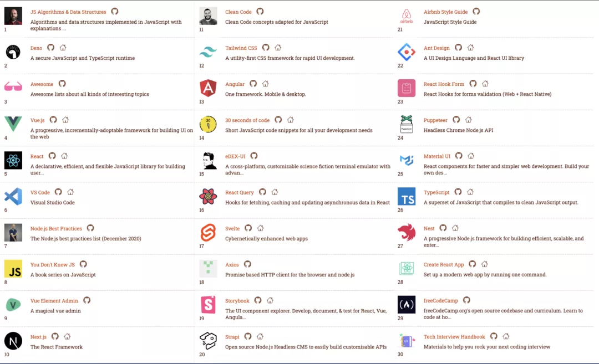Open the GitHub icon next to Deno
This screenshot has width=599, height=364.
[51, 48]
